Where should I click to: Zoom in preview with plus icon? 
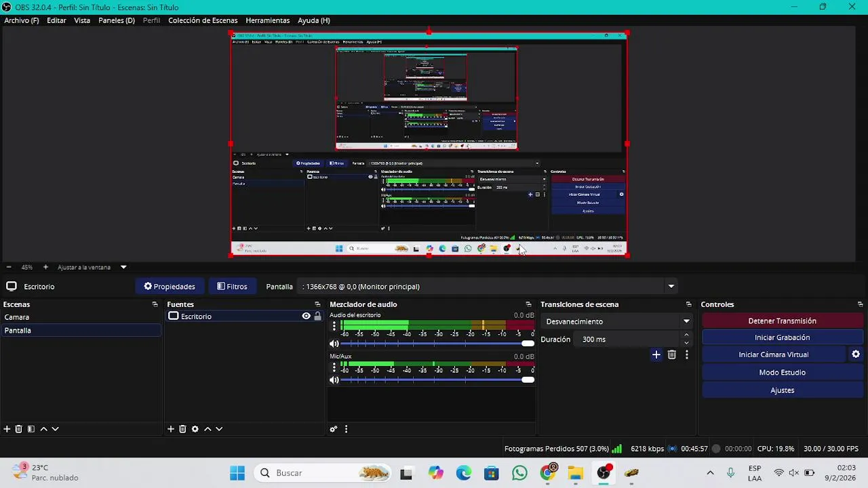(x=45, y=267)
